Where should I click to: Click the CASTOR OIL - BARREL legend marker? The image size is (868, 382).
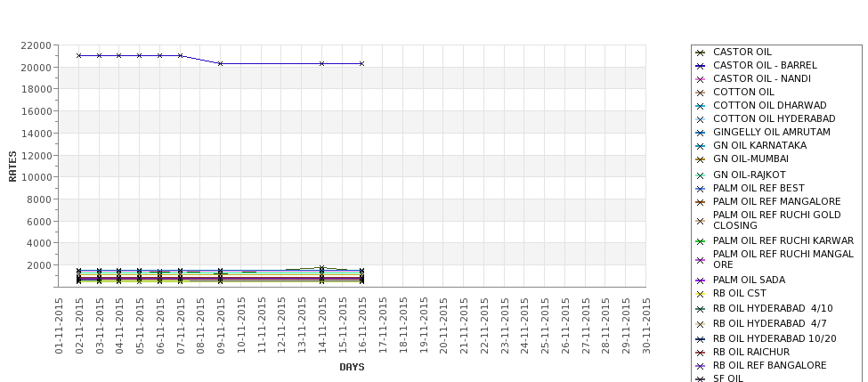701,66
